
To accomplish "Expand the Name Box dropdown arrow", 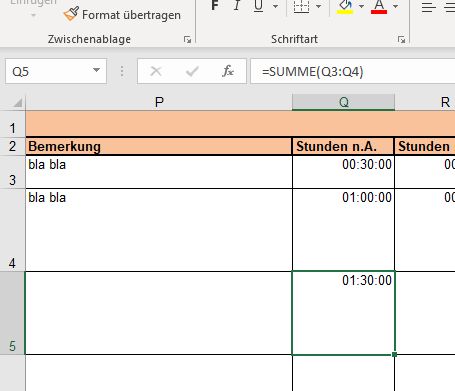I will (96, 71).
